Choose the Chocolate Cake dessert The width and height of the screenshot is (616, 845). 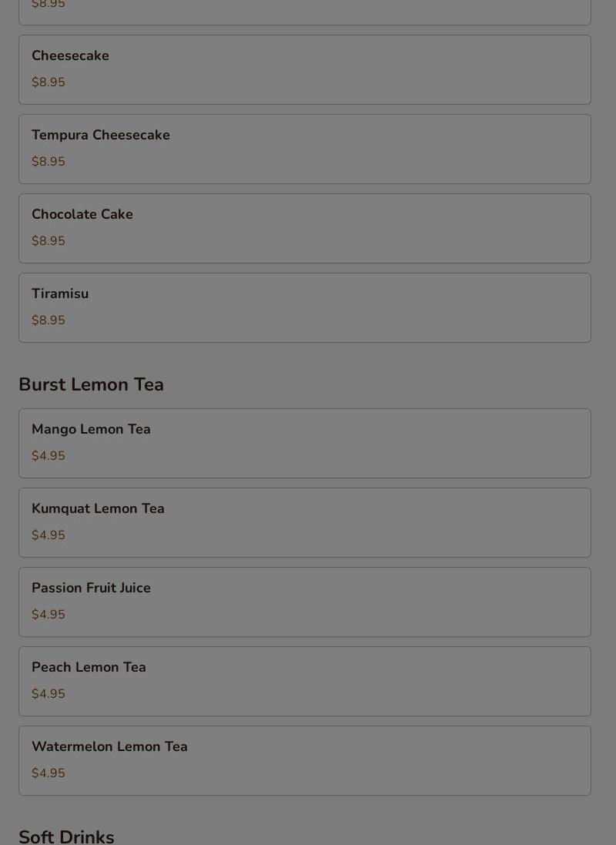(304, 228)
